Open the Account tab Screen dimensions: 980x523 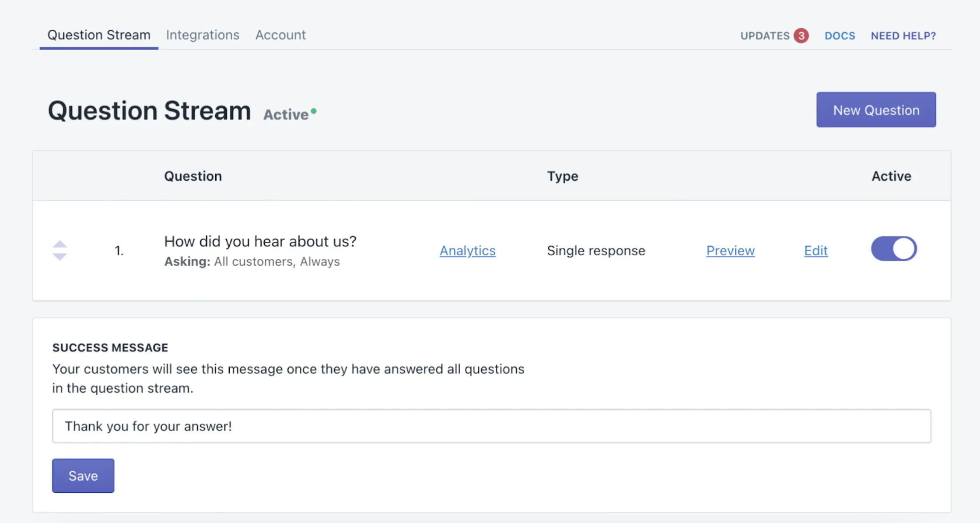280,35
